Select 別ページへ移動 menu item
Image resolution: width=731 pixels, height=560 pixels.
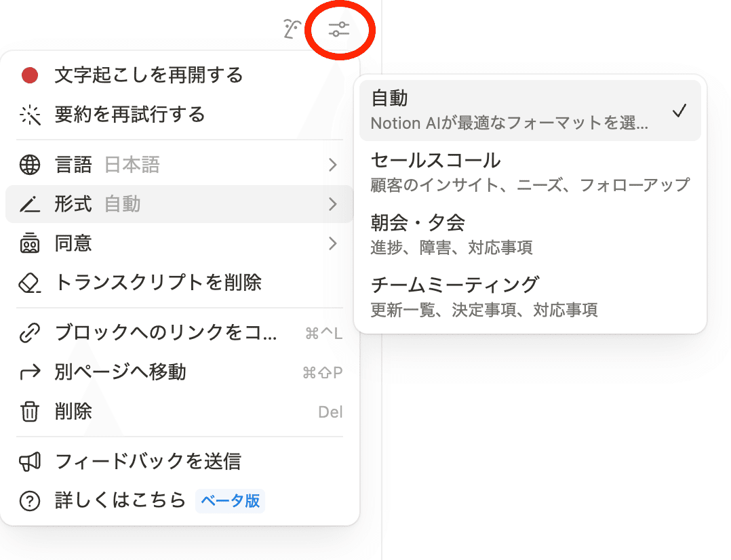click(x=121, y=372)
